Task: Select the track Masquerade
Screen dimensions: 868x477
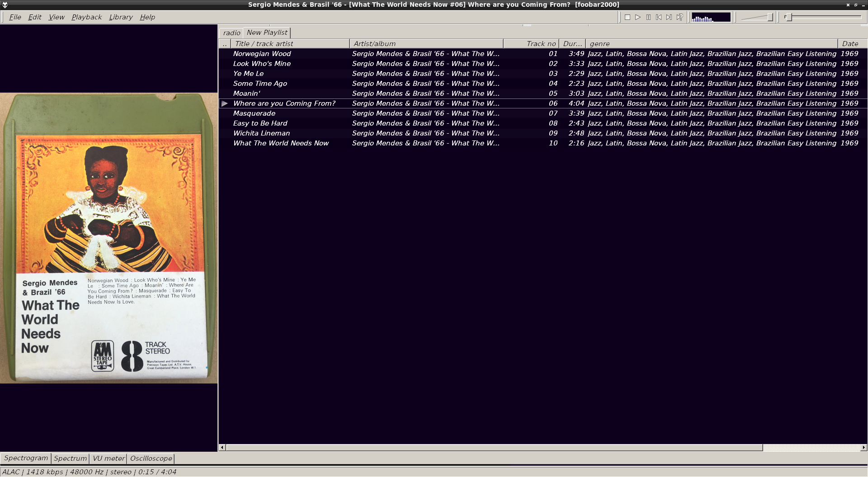Action: point(254,113)
